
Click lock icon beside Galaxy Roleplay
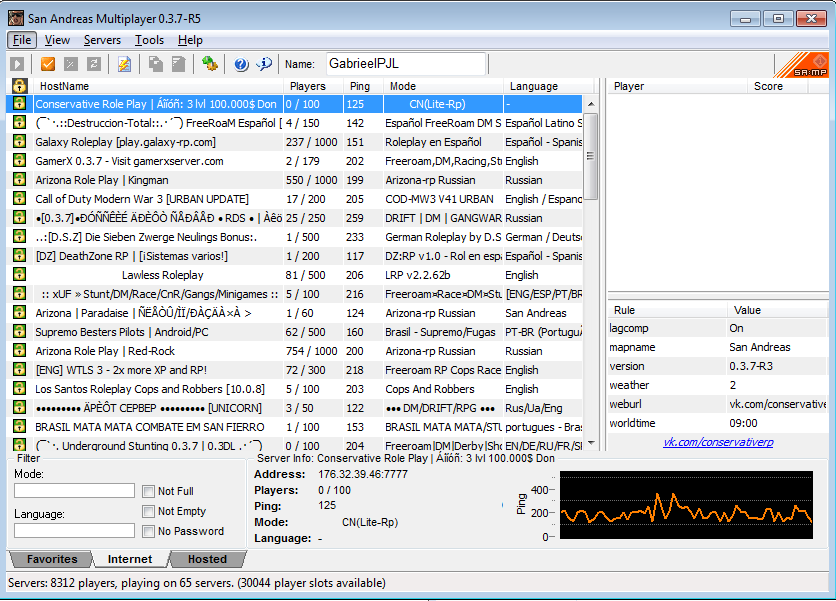[x=20, y=141]
